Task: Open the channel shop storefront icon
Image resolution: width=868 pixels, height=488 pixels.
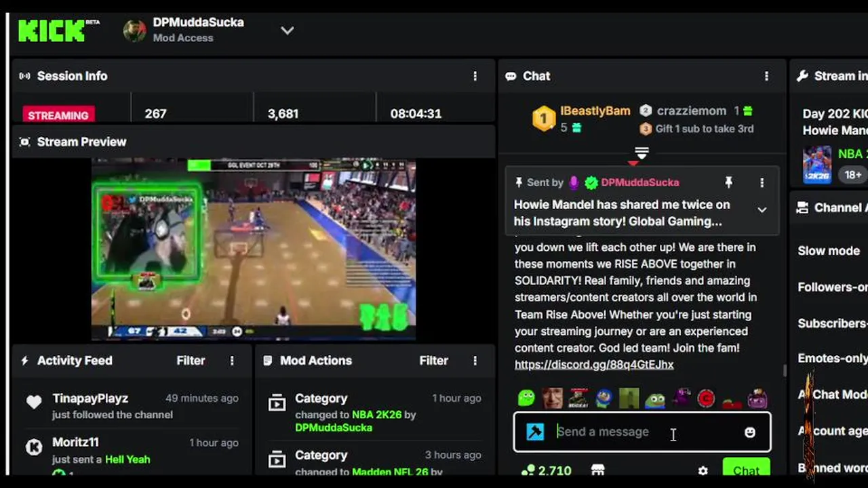Action: coord(597,470)
